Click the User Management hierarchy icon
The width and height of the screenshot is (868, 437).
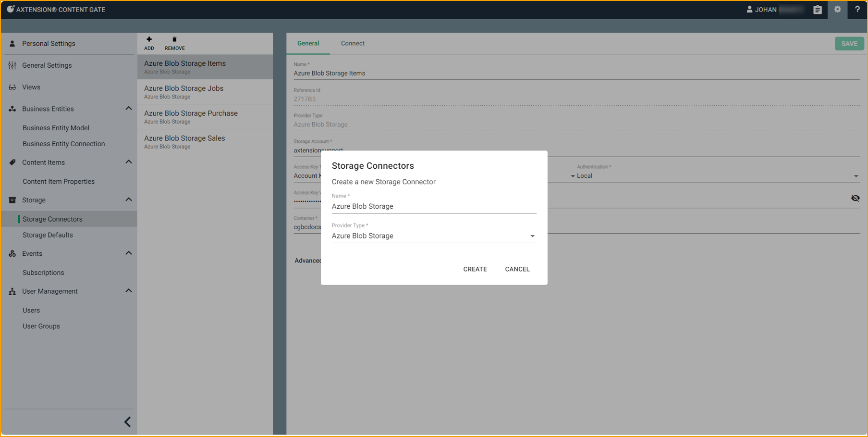pos(12,291)
